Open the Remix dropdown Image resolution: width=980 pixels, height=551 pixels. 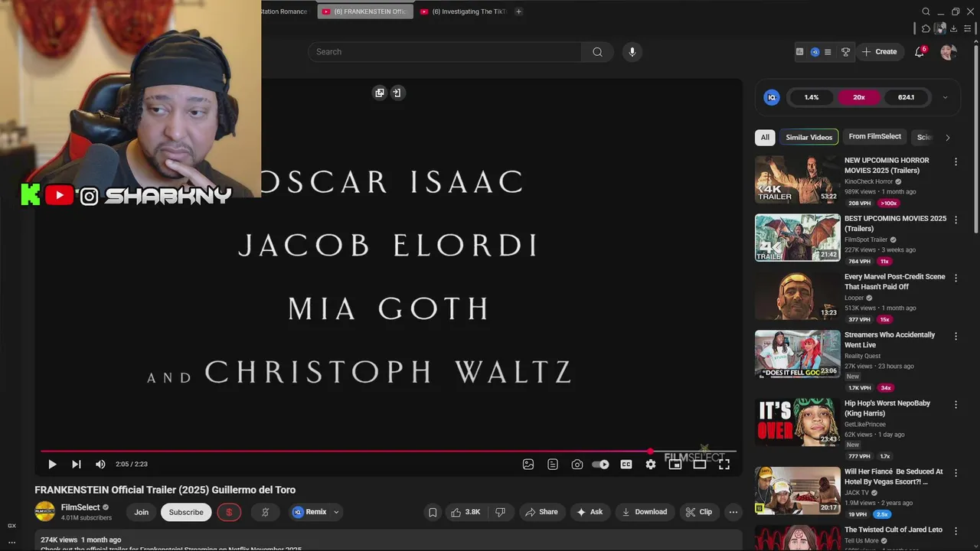[x=315, y=512]
